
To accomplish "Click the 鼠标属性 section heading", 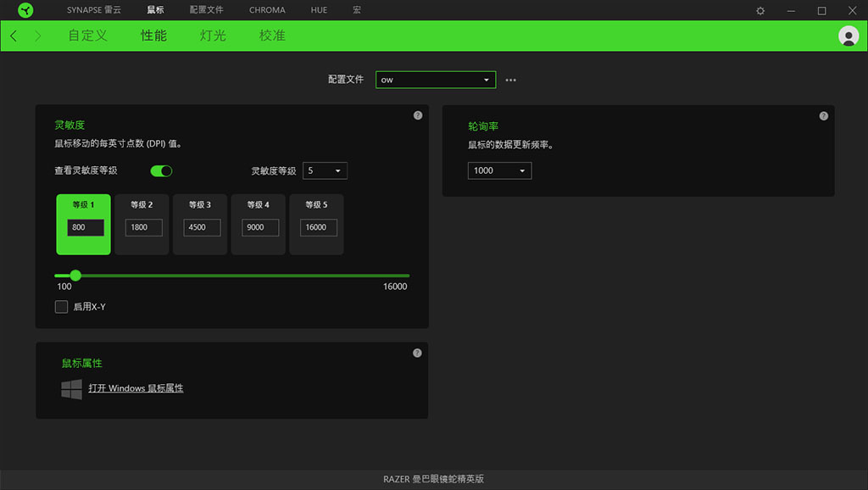I will coord(82,363).
